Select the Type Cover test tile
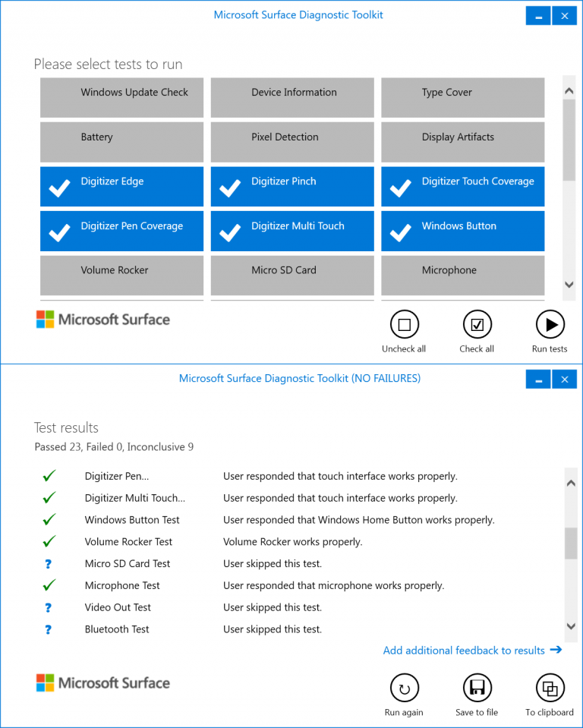The width and height of the screenshot is (583, 728). (x=462, y=98)
